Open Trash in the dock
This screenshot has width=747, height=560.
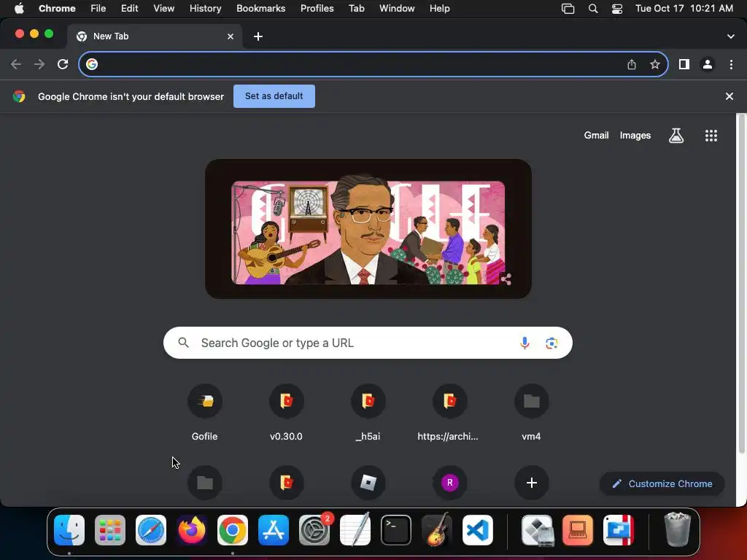coord(677,529)
